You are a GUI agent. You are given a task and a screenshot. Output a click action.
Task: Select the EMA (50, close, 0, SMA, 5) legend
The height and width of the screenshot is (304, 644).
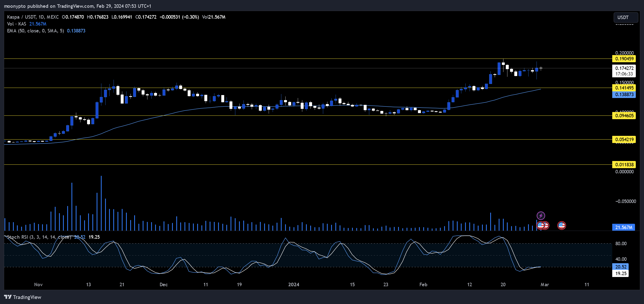tap(35, 31)
